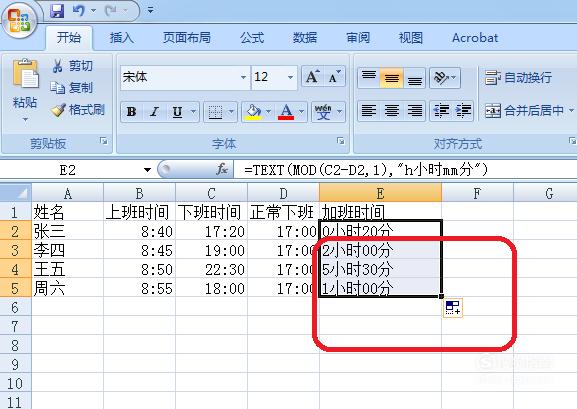Align text to bottom of cell
Screen dimensions: 577x409
tap(414, 77)
